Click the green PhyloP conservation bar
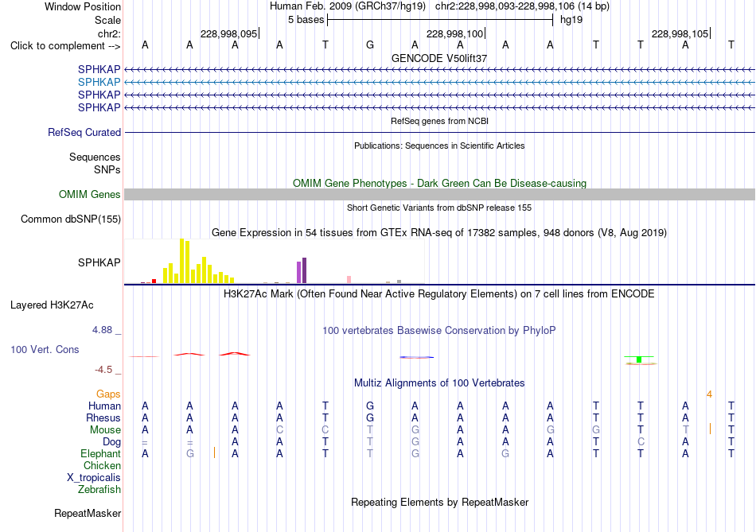Screen dimensions: 756x532 click(639, 359)
